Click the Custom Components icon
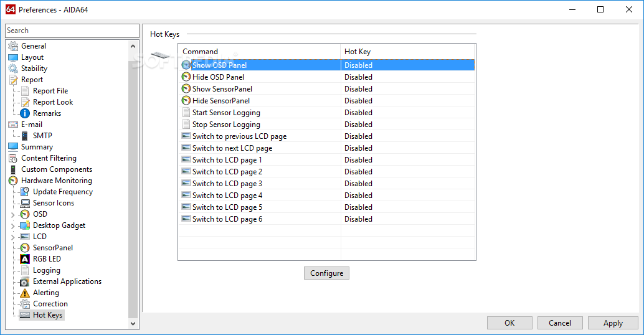 click(13, 169)
